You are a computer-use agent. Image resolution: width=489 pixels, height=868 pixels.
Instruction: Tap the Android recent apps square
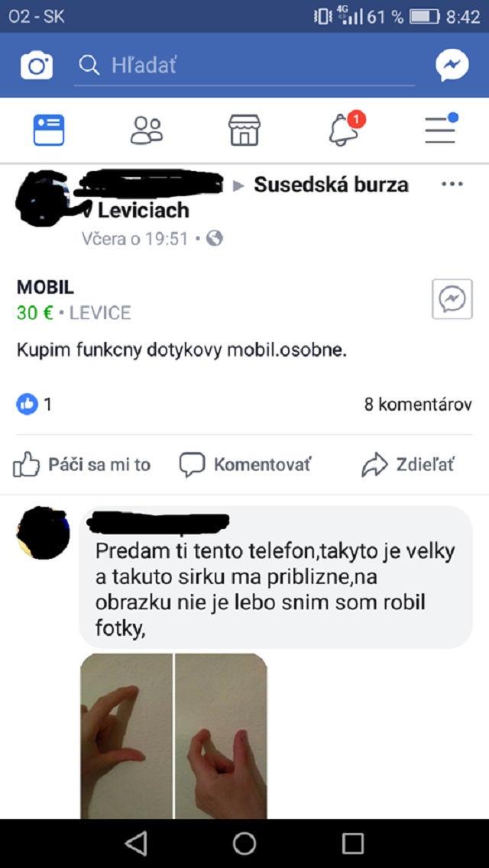(353, 843)
